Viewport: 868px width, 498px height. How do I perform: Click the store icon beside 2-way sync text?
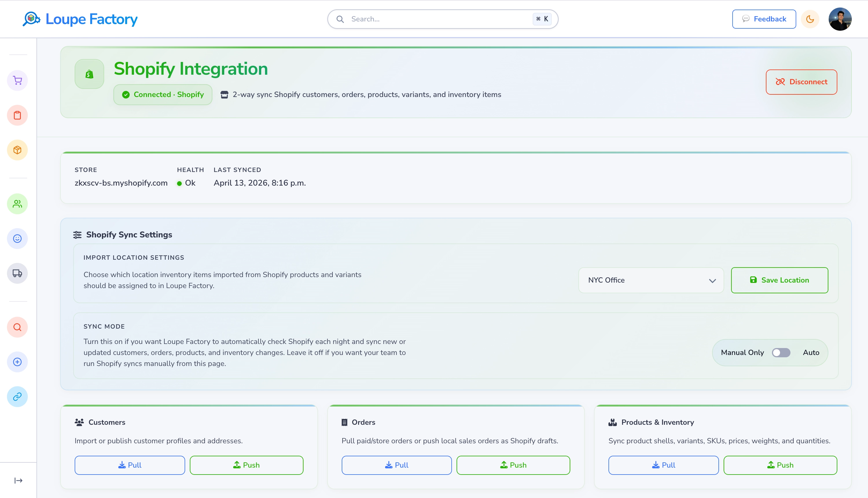pos(224,95)
